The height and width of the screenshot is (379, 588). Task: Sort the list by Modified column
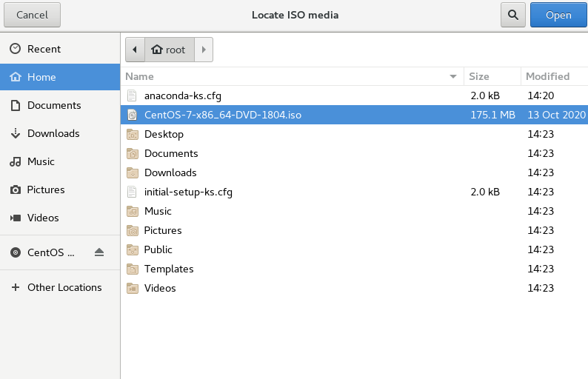554,76
